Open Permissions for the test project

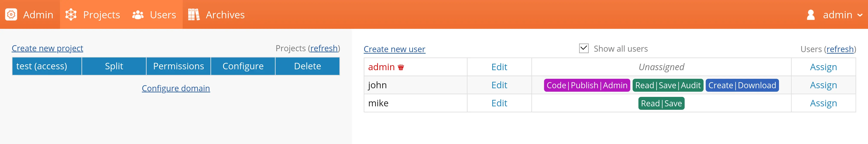pos(178,66)
